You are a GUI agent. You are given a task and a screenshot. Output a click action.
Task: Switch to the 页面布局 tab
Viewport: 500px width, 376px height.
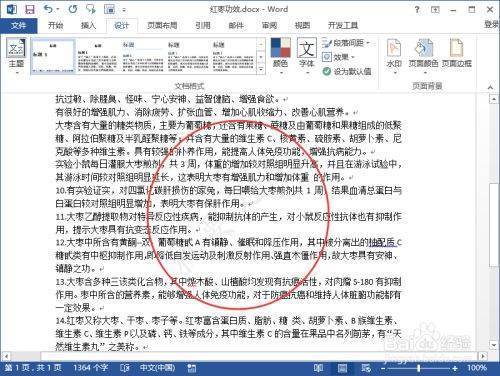click(162, 25)
